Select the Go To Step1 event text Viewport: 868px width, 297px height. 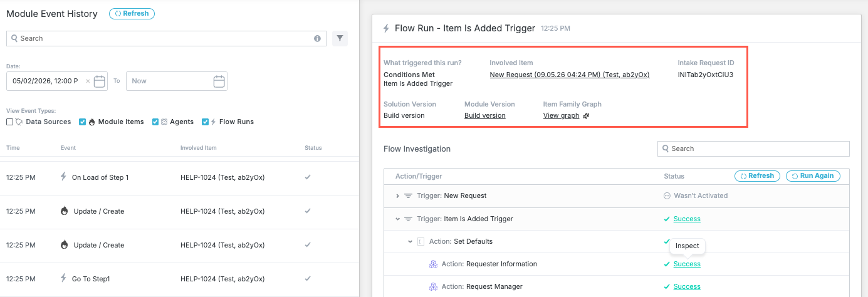tap(91, 279)
